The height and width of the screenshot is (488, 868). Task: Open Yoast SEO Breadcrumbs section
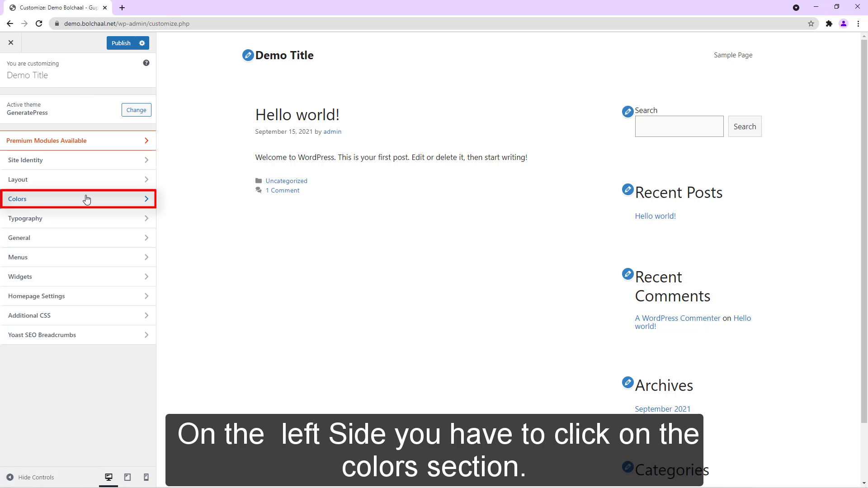click(x=78, y=335)
